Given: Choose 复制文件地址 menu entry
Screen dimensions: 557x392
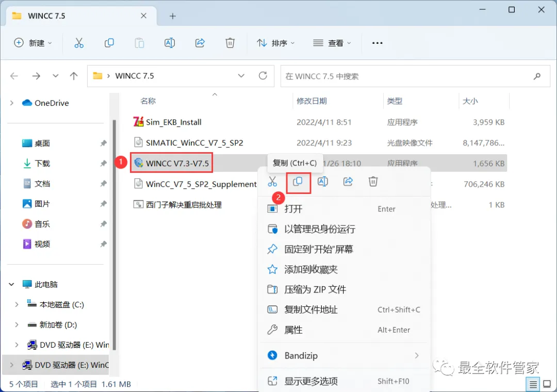Looking at the screenshot, I should [x=344, y=309].
